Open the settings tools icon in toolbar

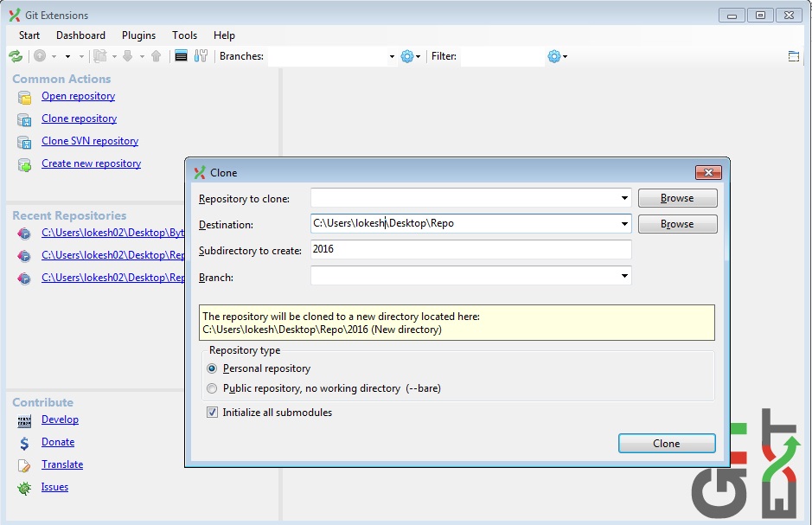tap(201, 56)
